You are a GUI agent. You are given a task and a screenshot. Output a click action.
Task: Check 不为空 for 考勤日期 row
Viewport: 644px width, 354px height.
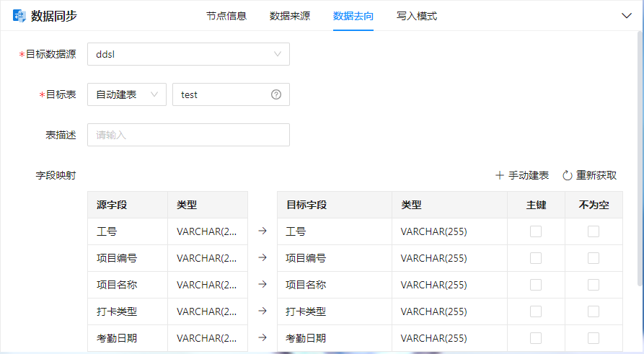(x=594, y=338)
